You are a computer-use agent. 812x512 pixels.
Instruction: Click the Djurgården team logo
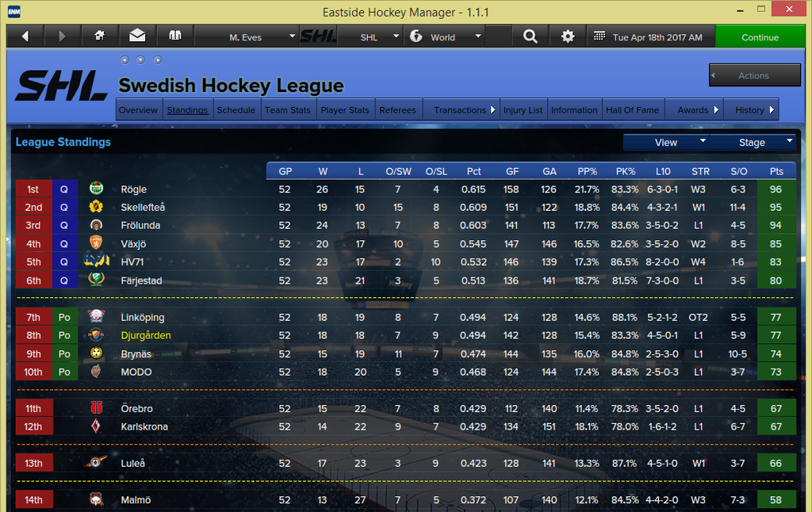(96, 334)
